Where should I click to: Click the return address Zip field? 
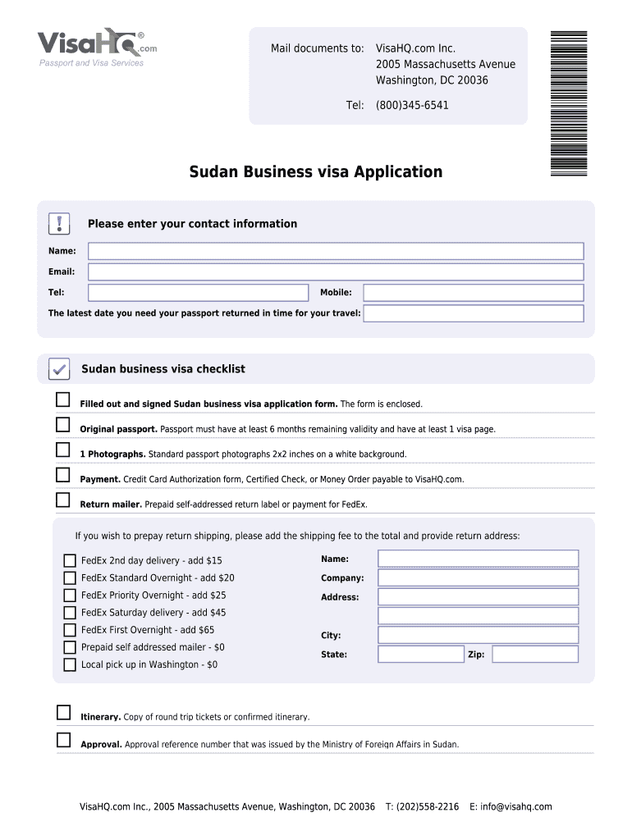point(535,655)
